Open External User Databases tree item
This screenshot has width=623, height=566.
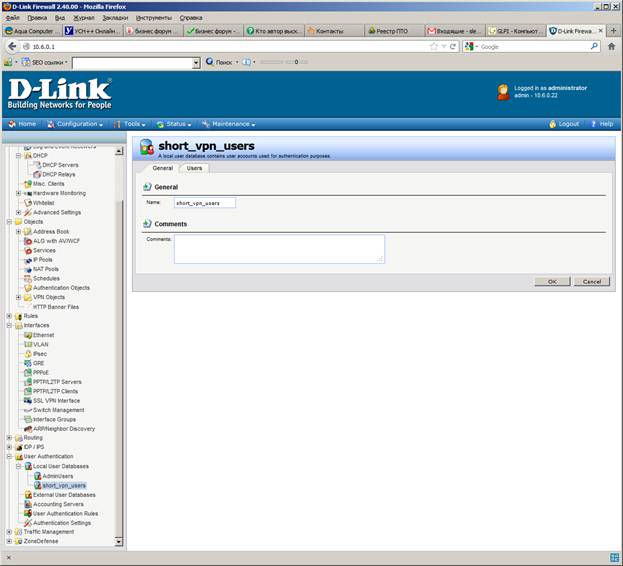(x=64, y=495)
